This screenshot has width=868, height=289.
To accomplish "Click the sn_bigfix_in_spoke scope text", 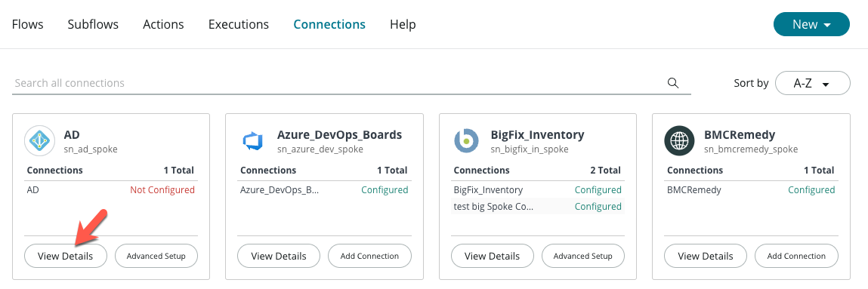I will [530, 149].
